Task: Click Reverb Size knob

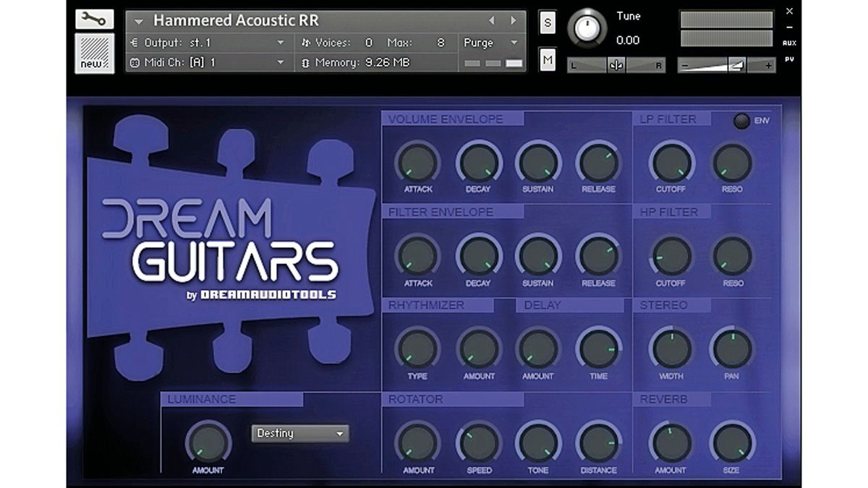Action: pos(733,442)
